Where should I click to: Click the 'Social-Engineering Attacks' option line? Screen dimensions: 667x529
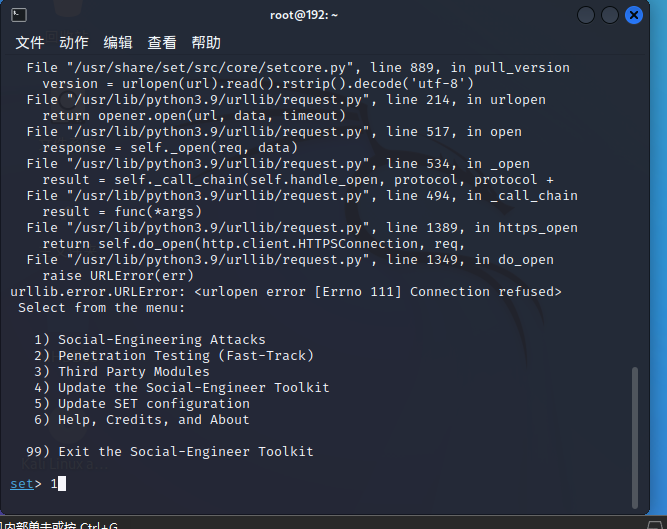tap(161, 340)
